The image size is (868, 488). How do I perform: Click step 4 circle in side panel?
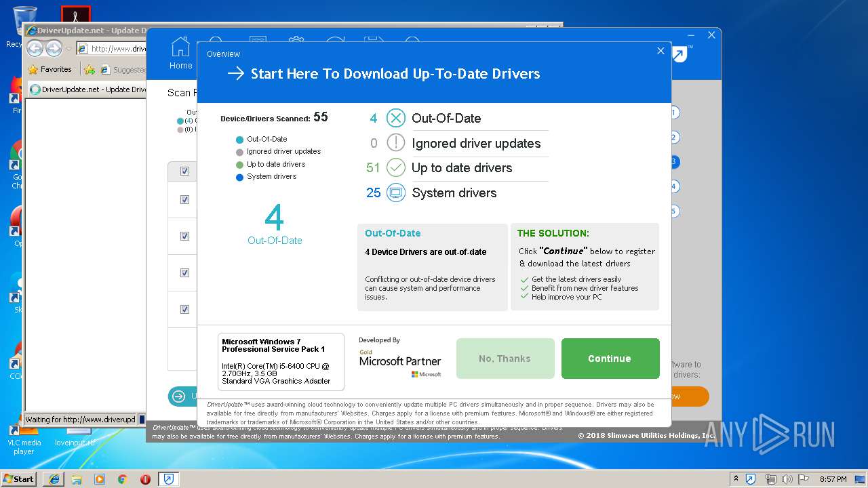click(x=674, y=186)
